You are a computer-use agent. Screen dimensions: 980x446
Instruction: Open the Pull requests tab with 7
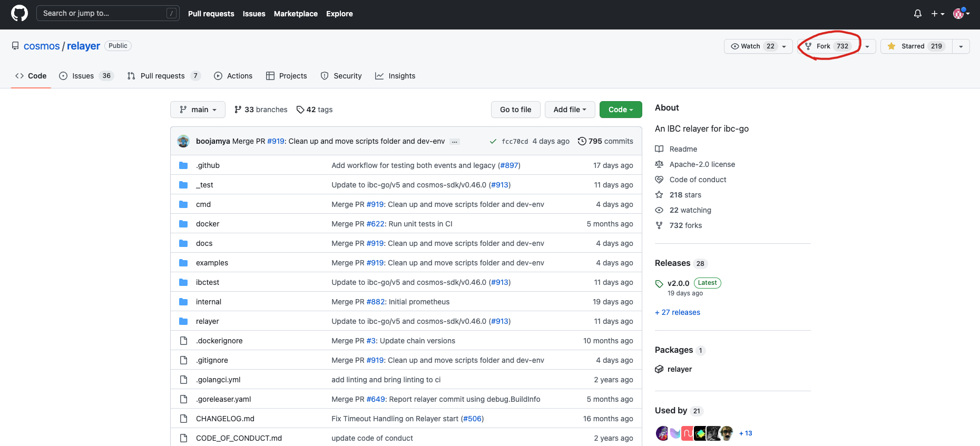point(164,76)
